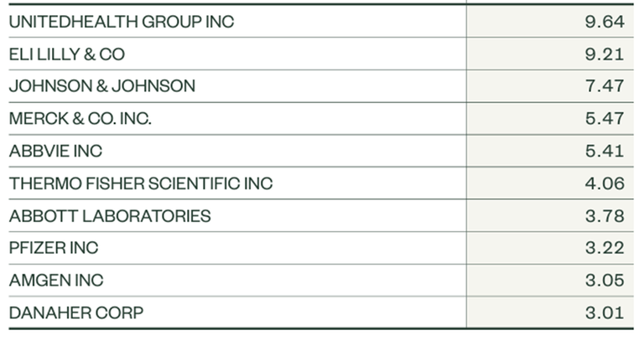Select the PFIZER INC name cell
This screenshot has height=340, width=644.
click(x=54, y=248)
